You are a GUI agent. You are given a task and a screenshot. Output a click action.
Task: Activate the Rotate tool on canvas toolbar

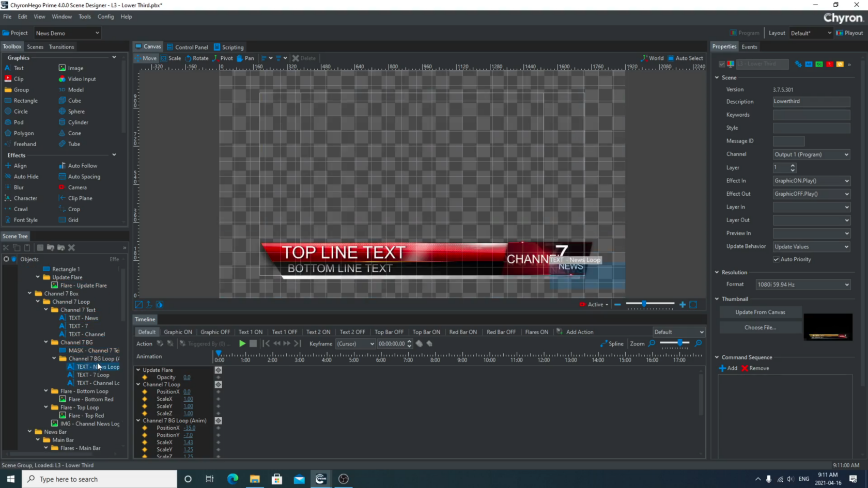point(197,58)
